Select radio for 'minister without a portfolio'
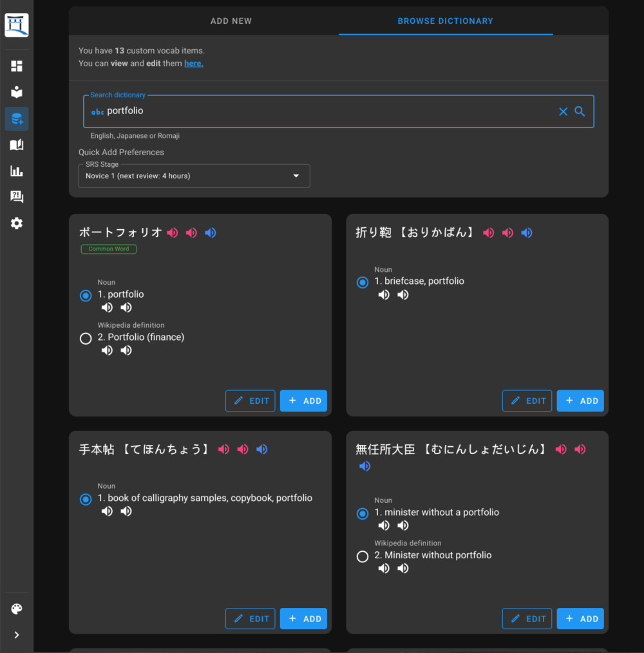This screenshot has width=644, height=653. click(363, 513)
